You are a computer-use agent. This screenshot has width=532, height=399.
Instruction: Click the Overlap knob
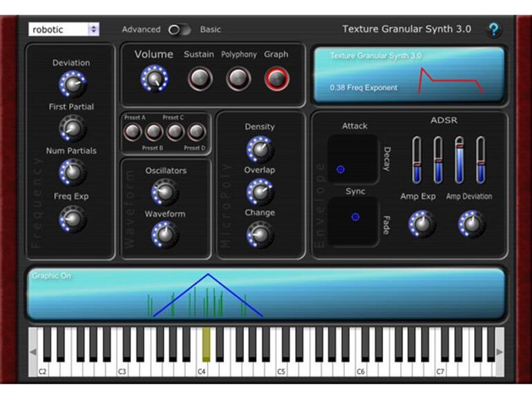(260, 192)
